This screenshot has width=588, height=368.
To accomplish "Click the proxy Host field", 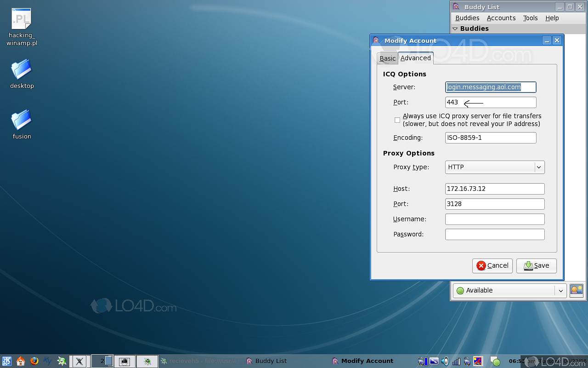I will tap(495, 189).
